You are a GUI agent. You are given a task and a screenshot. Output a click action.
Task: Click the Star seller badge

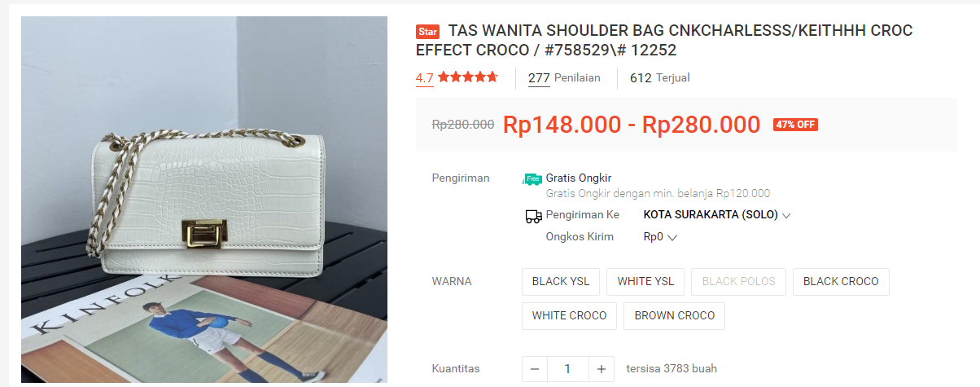tap(427, 32)
